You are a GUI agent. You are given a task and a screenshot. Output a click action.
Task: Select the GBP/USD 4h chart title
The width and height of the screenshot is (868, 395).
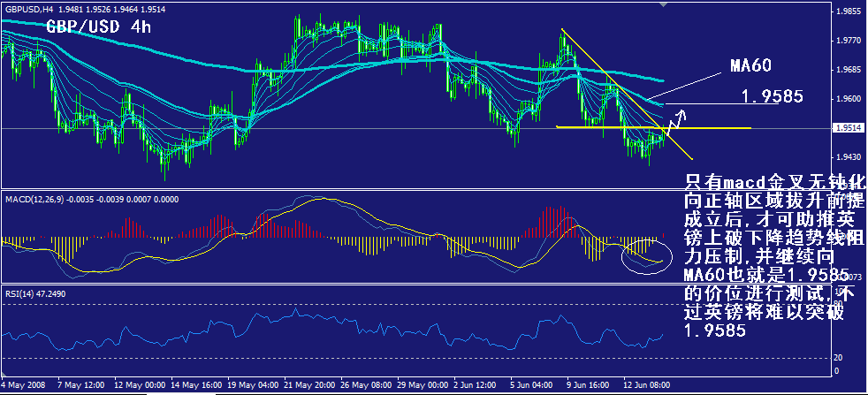98,27
